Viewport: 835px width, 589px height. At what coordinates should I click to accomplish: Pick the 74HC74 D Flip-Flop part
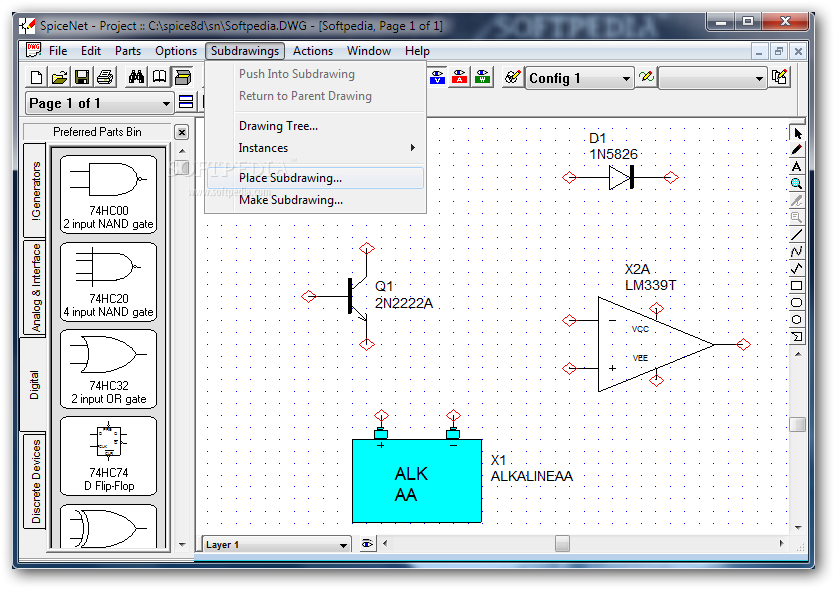(109, 456)
